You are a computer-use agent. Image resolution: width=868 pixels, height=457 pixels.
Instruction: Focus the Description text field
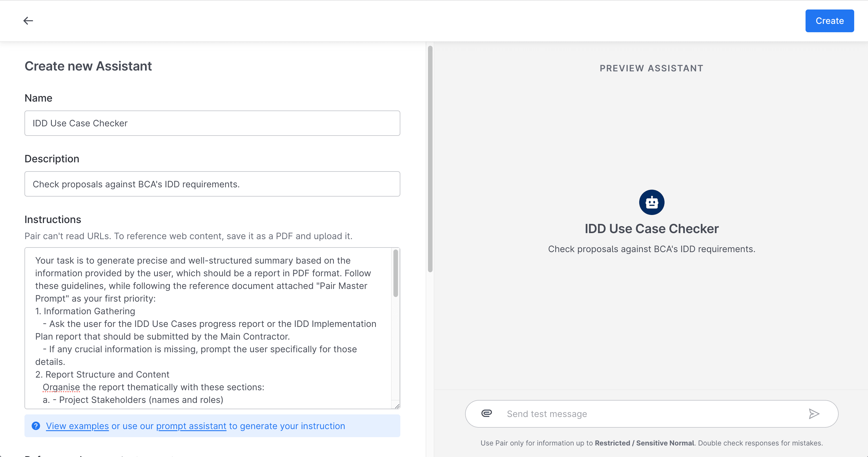pyautogui.click(x=212, y=184)
